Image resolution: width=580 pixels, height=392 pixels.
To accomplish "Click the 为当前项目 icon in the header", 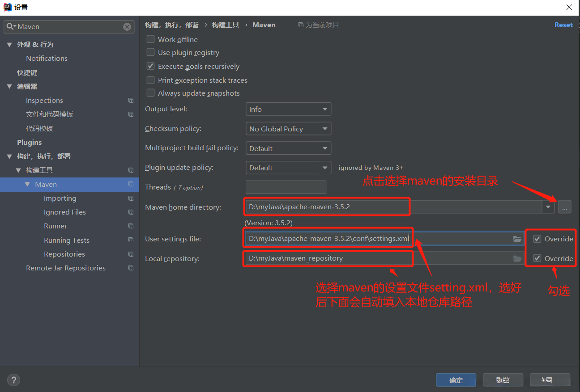I will 301,25.
